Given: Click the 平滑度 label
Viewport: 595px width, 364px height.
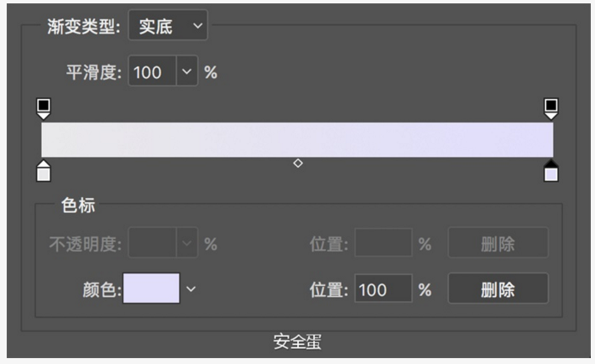Looking at the screenshot, I should pyautogui.click(x=94, y=72).
